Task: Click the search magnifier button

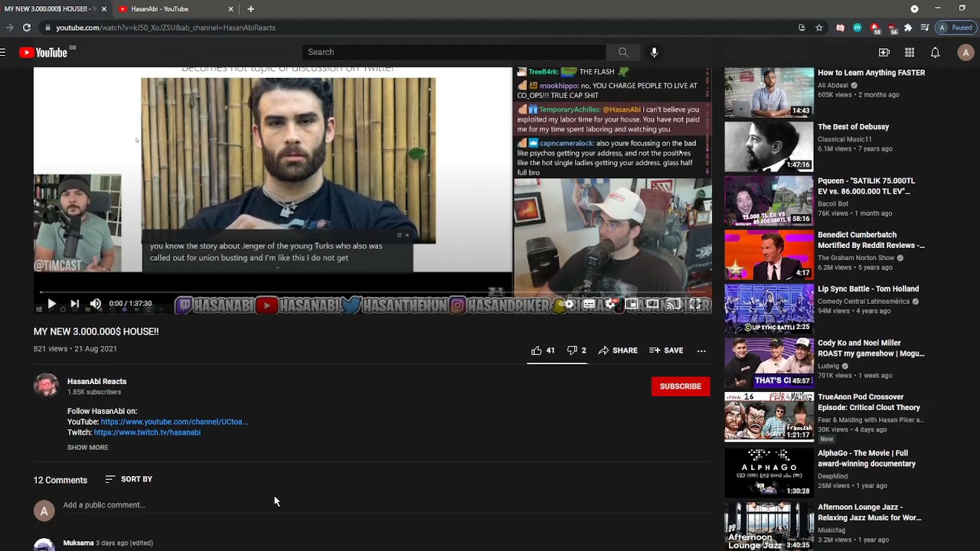Action: click(623, 52)
